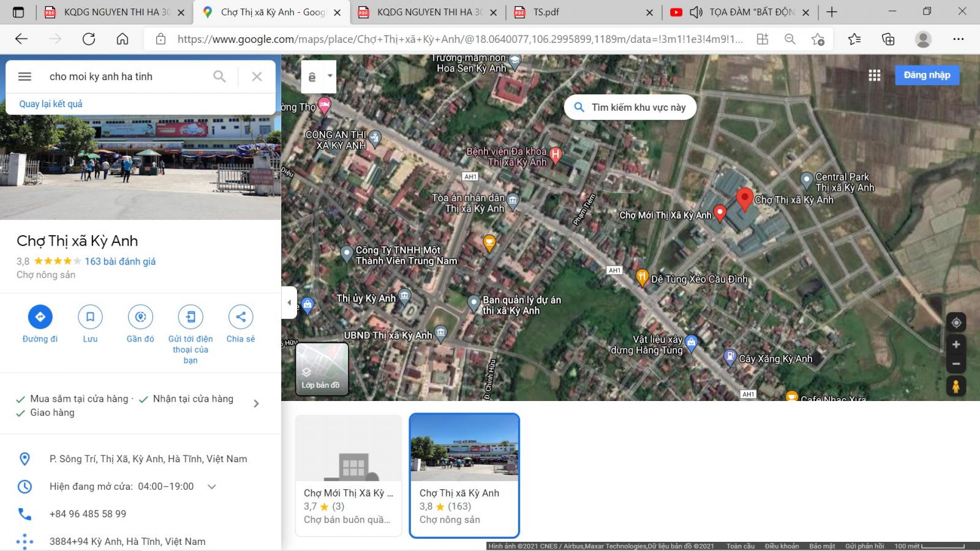Click the Gần đó nearby icon

pyautogui.click(x=140, y=317)
